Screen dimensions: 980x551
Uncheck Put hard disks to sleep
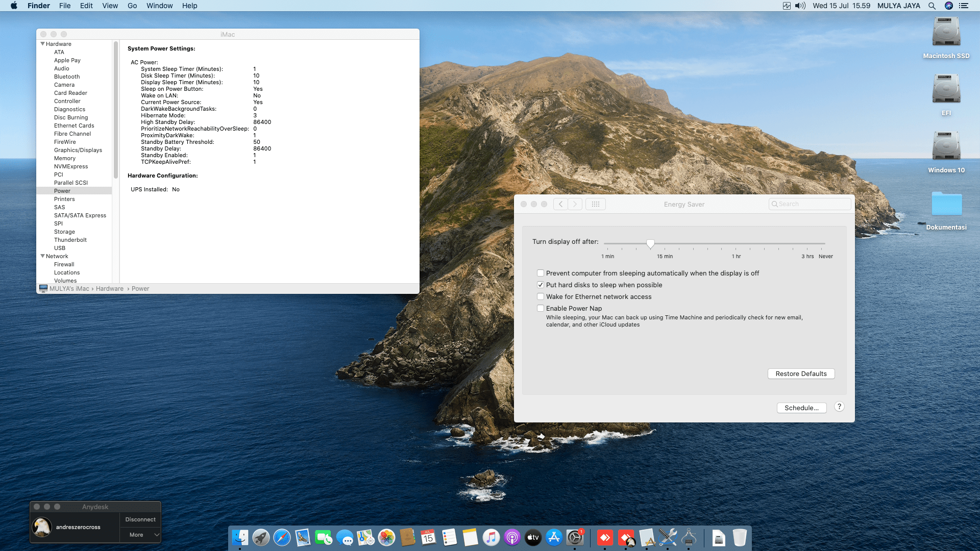coord(541,285)
